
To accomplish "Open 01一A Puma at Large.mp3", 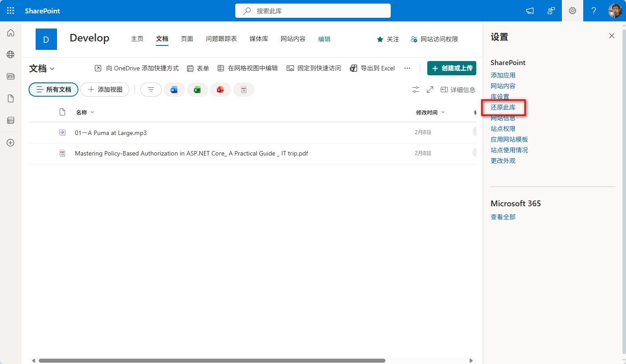I will click(111, 133).
